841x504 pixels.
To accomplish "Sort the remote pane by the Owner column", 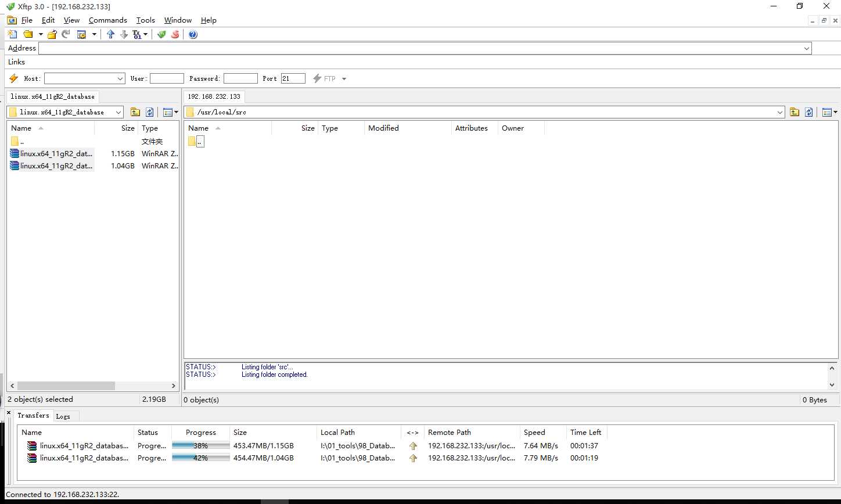I will coord(521,128).
